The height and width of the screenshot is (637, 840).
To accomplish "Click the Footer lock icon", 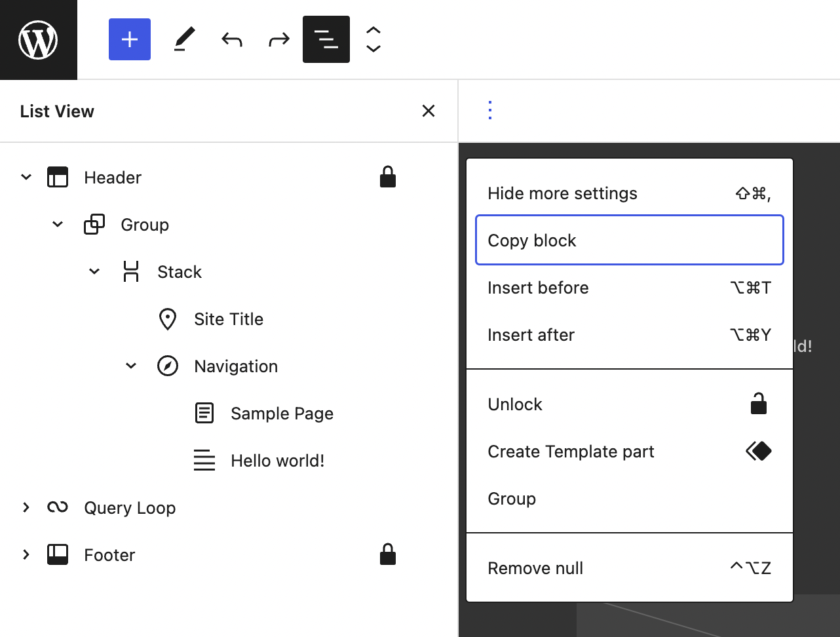I will pos(388,554).
